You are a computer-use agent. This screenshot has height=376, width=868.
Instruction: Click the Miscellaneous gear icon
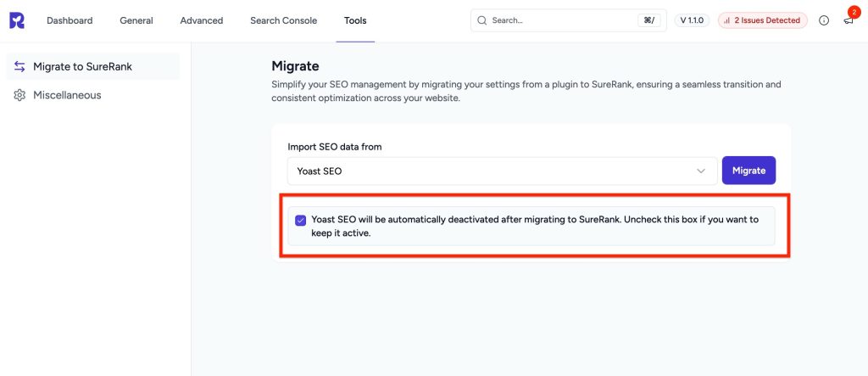[19, 95]
